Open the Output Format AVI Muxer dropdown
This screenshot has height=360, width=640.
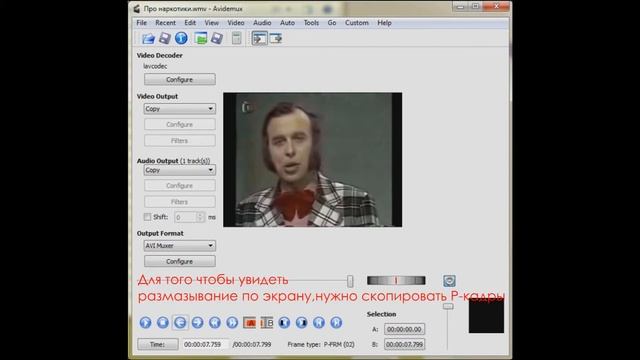pyautogui.click(x=180, y=246)
